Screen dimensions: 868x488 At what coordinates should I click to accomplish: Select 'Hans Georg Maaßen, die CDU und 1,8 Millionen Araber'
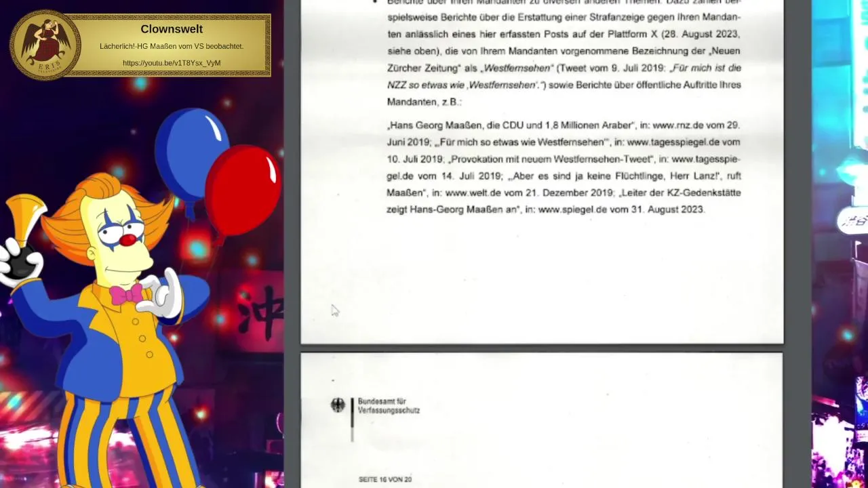[511, 125]
